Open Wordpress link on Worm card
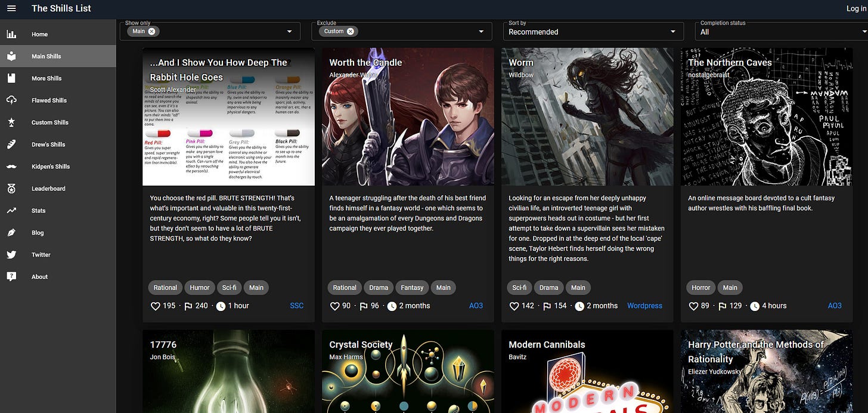868x413 pixels. pyautogui.click(x=644, y=306)
